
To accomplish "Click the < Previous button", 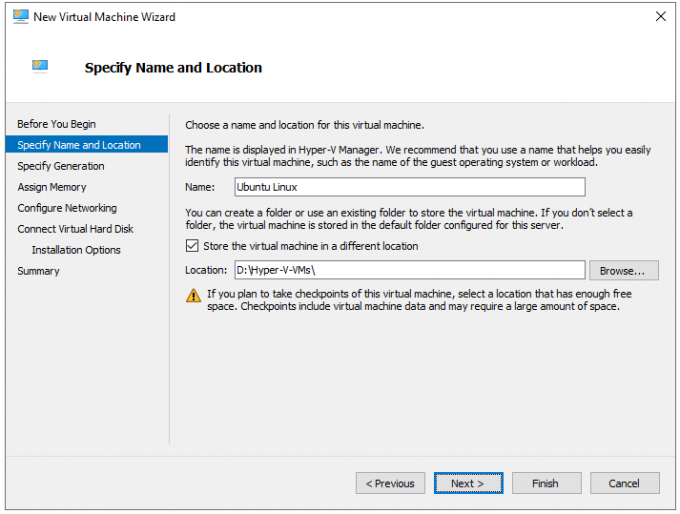I will pos(390,483).
